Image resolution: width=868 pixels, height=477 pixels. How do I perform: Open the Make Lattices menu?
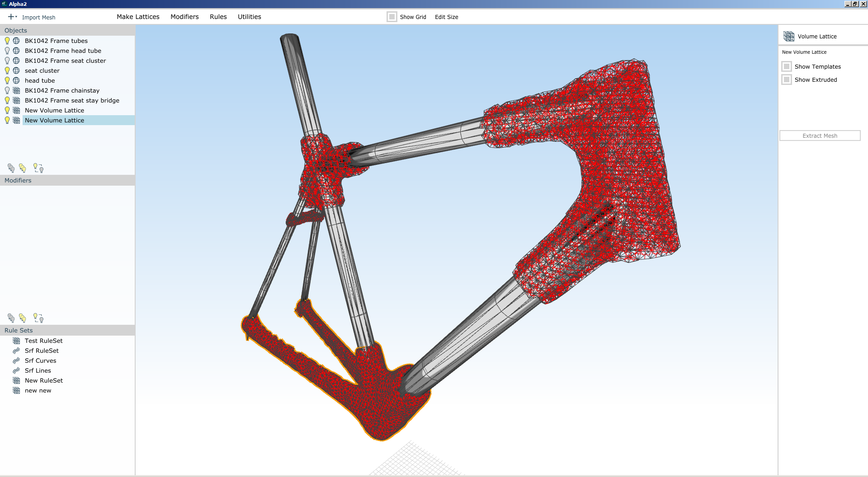click(x=138, y=17)
